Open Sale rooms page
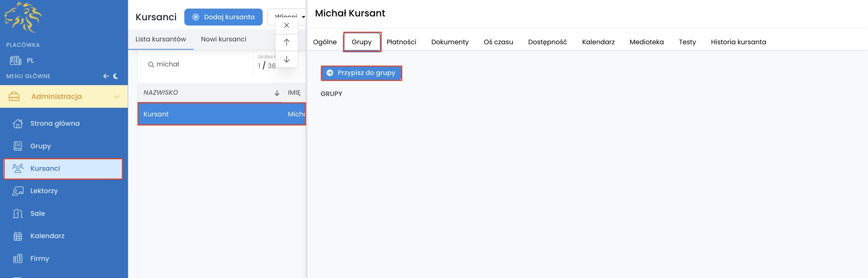Viewport: 868px width, 278px height. pyautogui.click(x=37, y=214)
